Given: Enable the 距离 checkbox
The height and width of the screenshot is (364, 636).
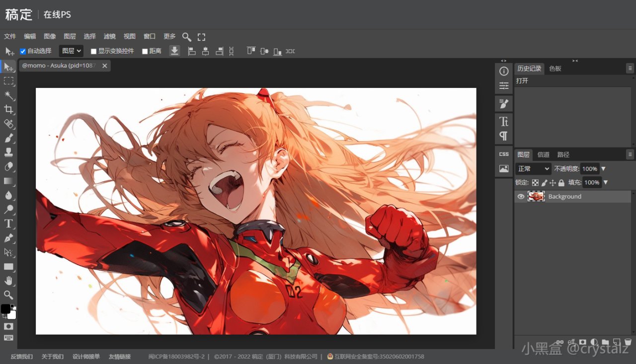Looking at the screenshot, I should coord(145,51).
